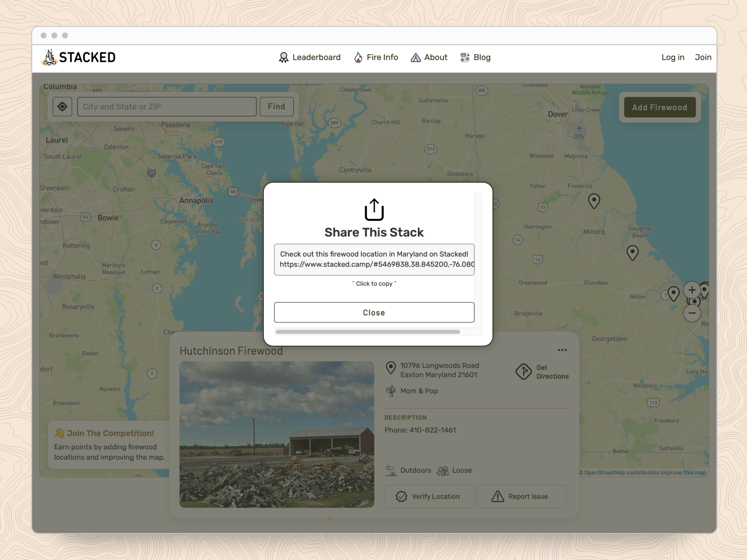Viewport: 747px width, 560px height.
Task: Click the Mom & Pop mailbox icon
Action: [x=391, y=391]
